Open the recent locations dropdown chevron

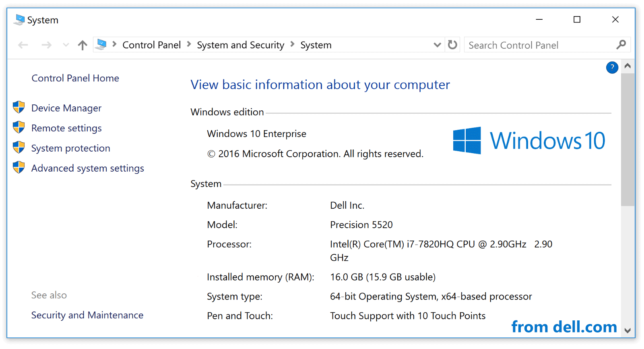pyautogui.click(x=66, y=45)
